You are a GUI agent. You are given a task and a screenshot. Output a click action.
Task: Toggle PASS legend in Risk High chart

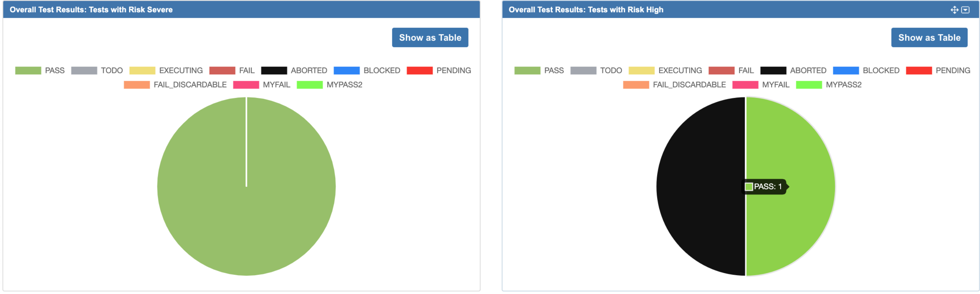[539, 71]
